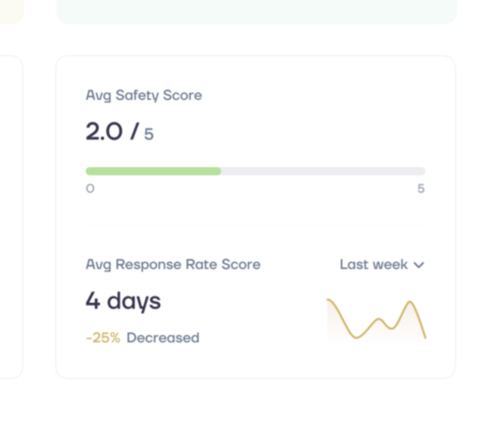Click the green filled portion of the safety bar
Viewport: 504px width, 427px height.
[153, 171]
